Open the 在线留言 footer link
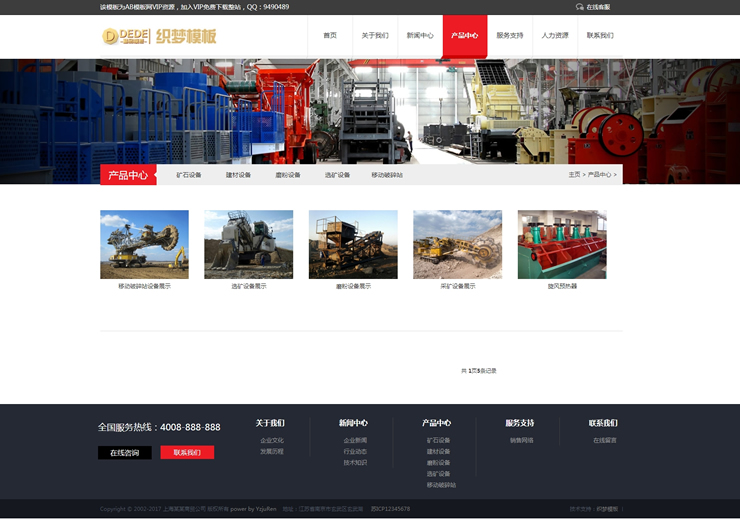The width and height of the screenshot is (740, 520). 605,440
